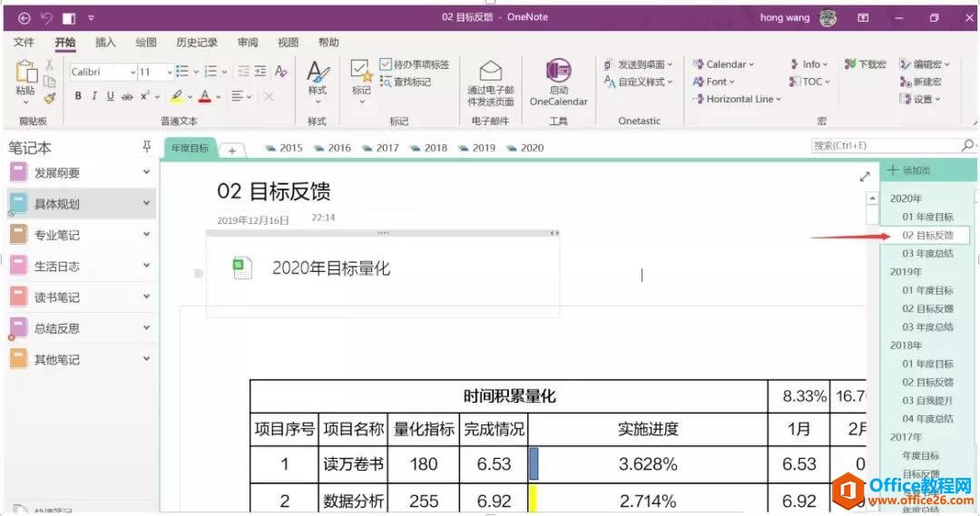Click the text highlight color button
Viewport: 980px width, 516px height.
[177, 96]
